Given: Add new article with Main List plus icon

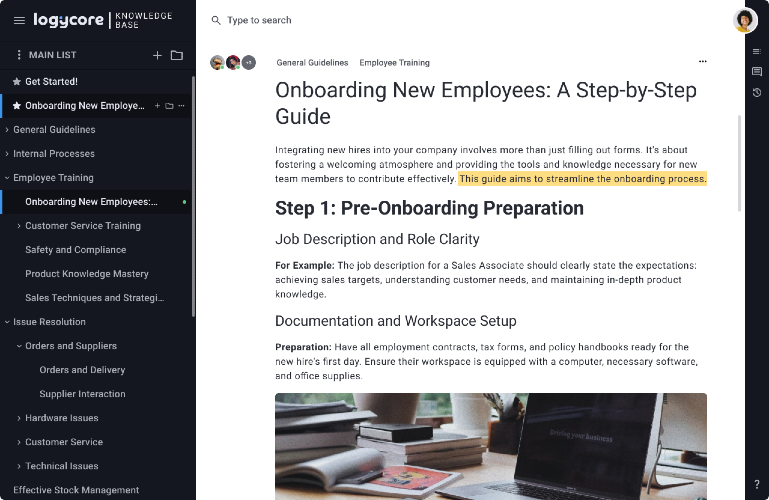Looking at the screenshot, I should (157, 55).
